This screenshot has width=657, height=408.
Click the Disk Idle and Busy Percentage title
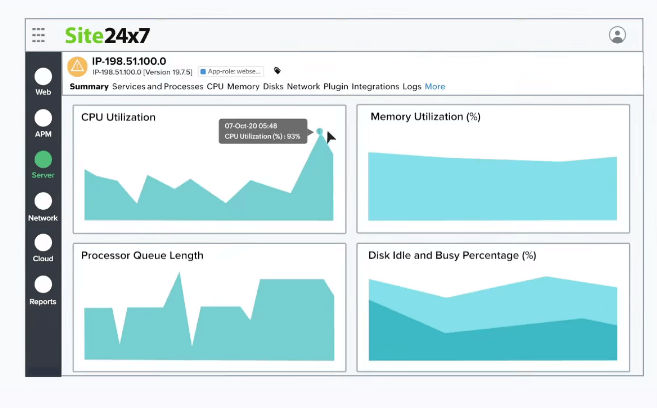452,256
